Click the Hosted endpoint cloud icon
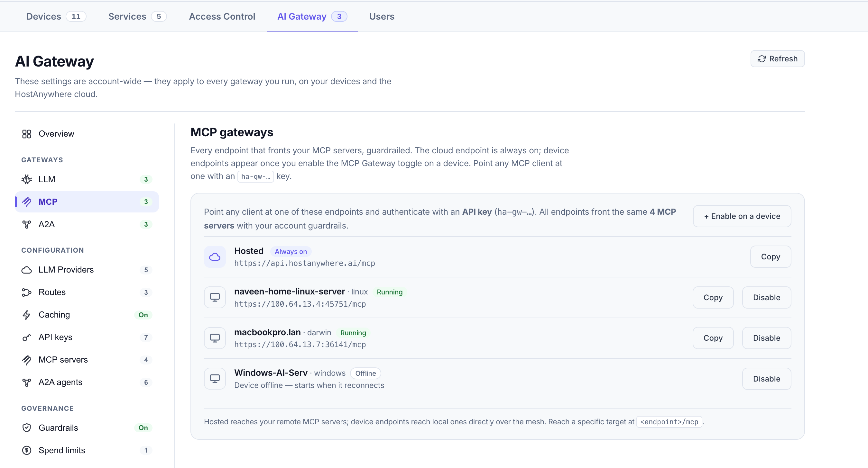The width and height of the screenshot is (868, 468). [215, 257]
